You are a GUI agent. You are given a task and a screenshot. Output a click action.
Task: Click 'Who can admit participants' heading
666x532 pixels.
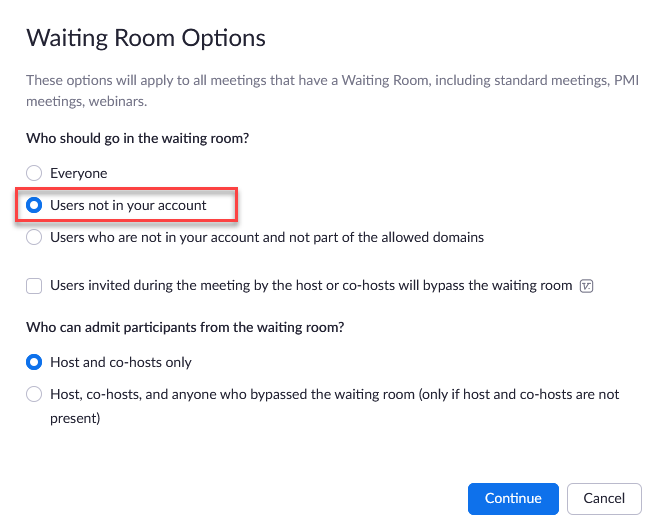coord(185,327)
